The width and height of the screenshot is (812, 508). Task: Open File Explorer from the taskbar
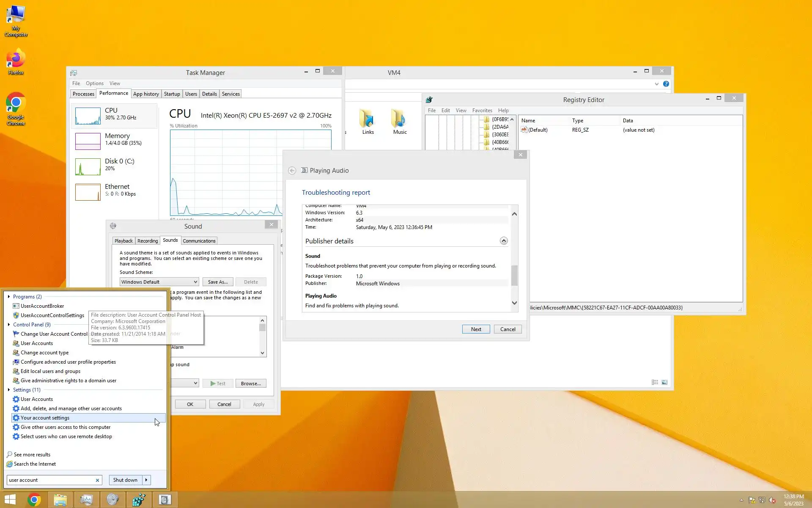[x=60, y=500]
